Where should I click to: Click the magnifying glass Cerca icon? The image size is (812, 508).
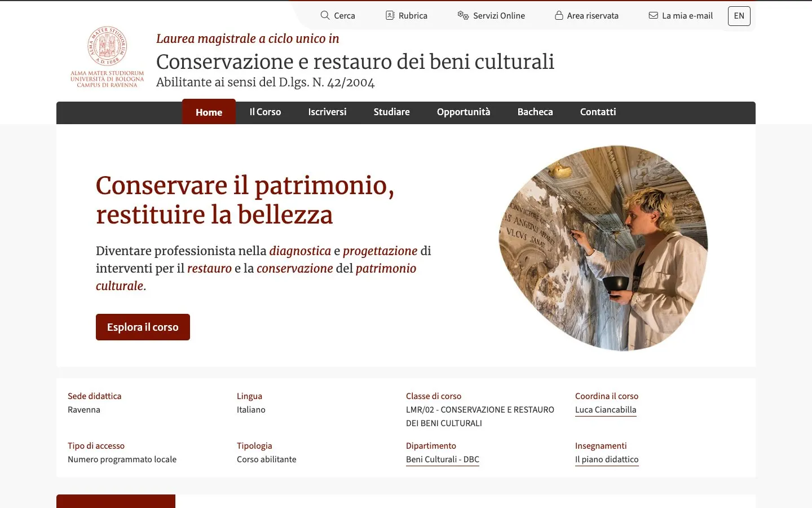[325, 15]
